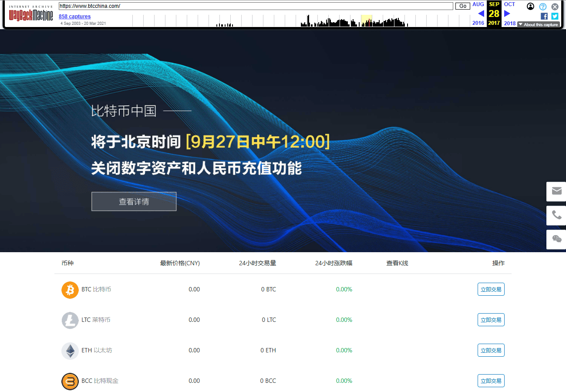Click the 查看详情 banner button
This screenshot has width=566, height=392.
134,202
